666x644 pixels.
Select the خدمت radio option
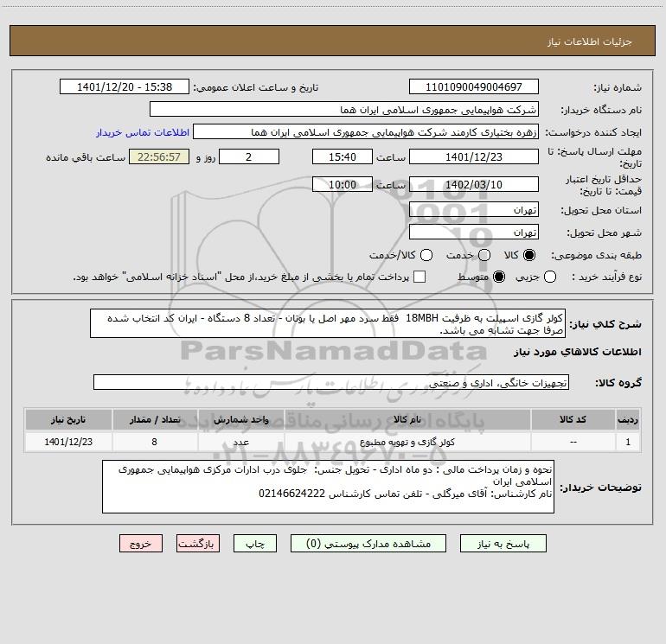(484, 256)
